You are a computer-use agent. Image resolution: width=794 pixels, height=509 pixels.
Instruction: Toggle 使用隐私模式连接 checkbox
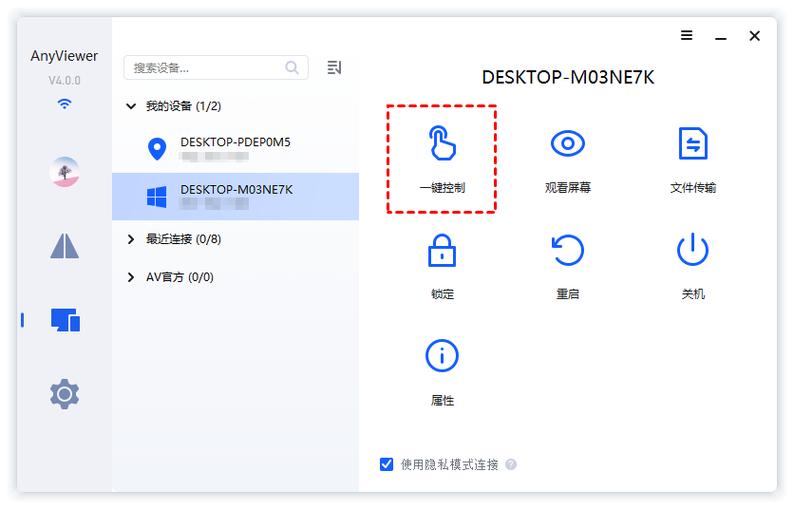click(x=386, y=464)
